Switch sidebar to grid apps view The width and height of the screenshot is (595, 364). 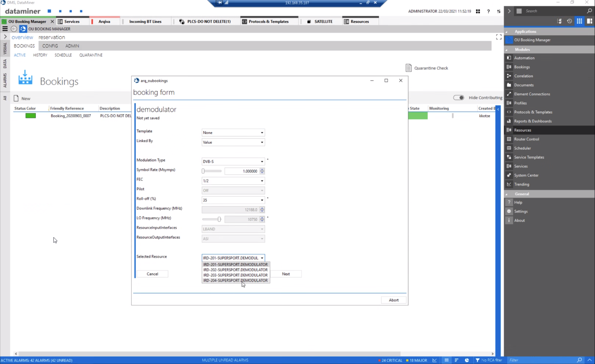(579, 21)
